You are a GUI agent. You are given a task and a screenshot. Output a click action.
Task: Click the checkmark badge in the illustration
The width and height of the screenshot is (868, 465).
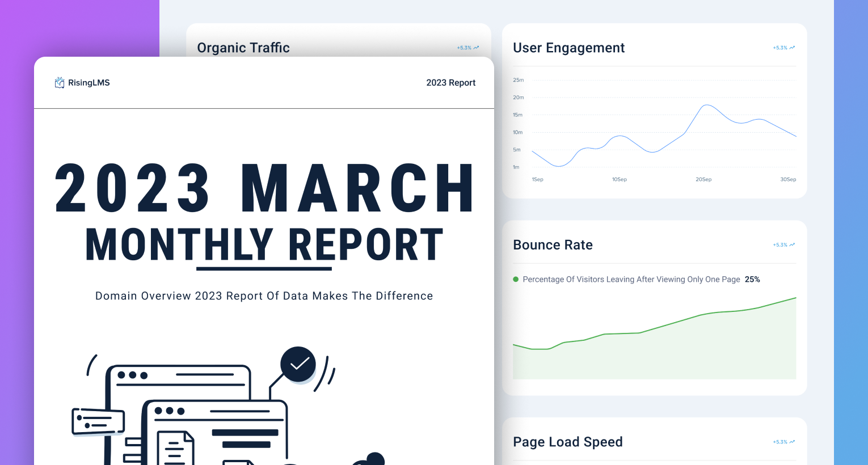(298, 364)
